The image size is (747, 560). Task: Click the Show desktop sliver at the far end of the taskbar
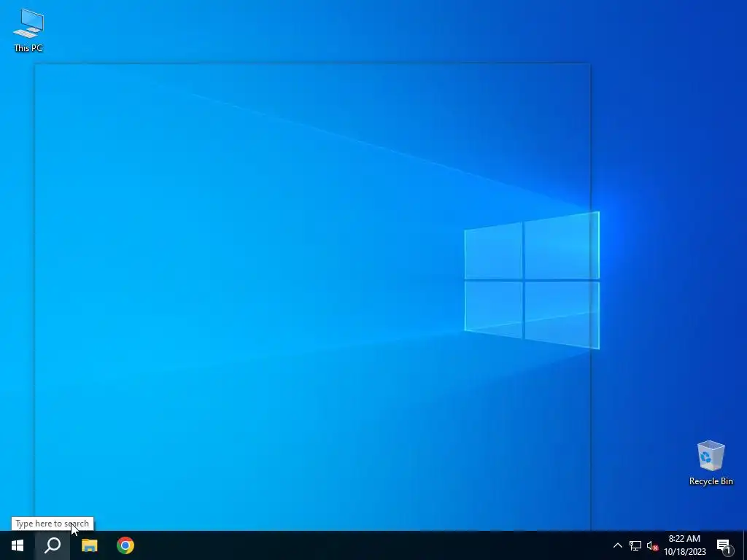745,545
